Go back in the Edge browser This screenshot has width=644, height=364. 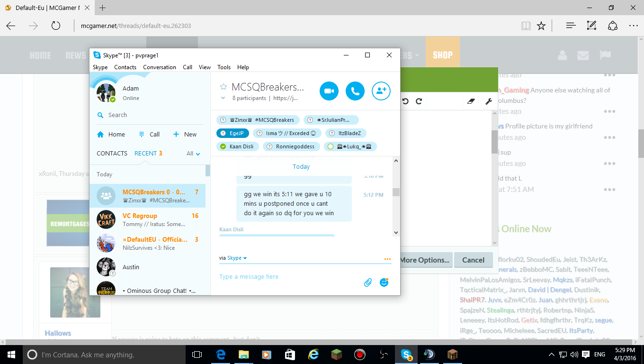10,26
